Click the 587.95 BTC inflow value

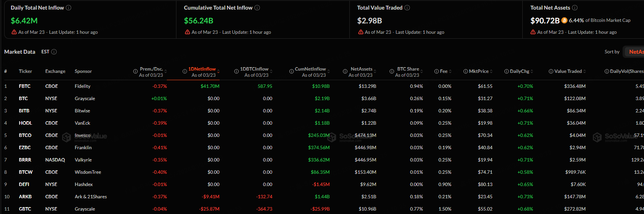(x=265, y=86)
